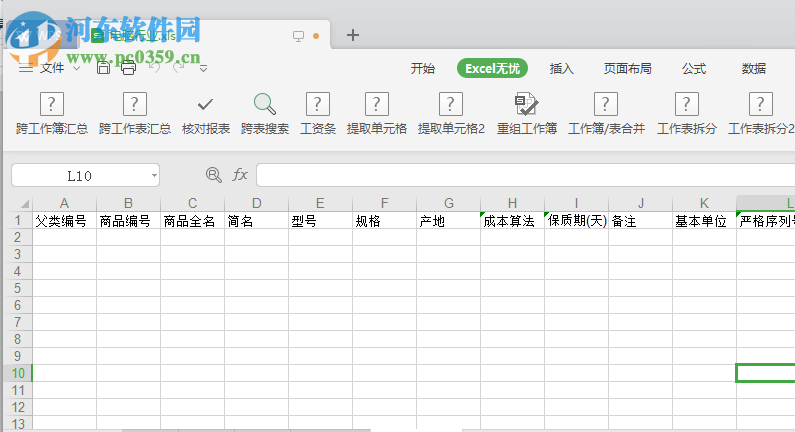Select the Excel无忧 ribbon tab
795x432 pixels.
point(492,68)
